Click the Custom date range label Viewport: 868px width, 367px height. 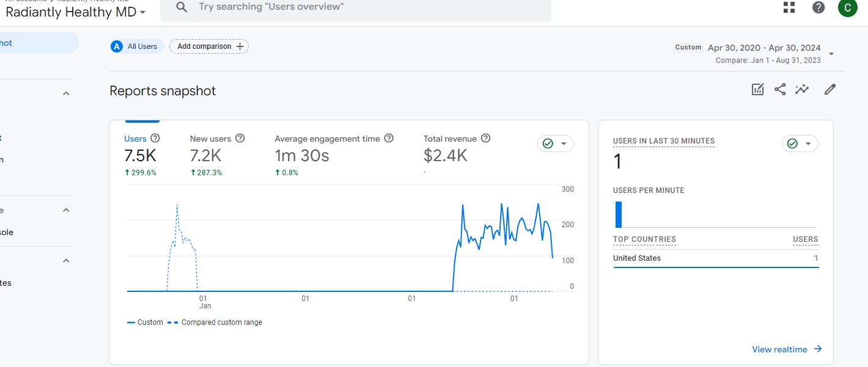point(688,47)
